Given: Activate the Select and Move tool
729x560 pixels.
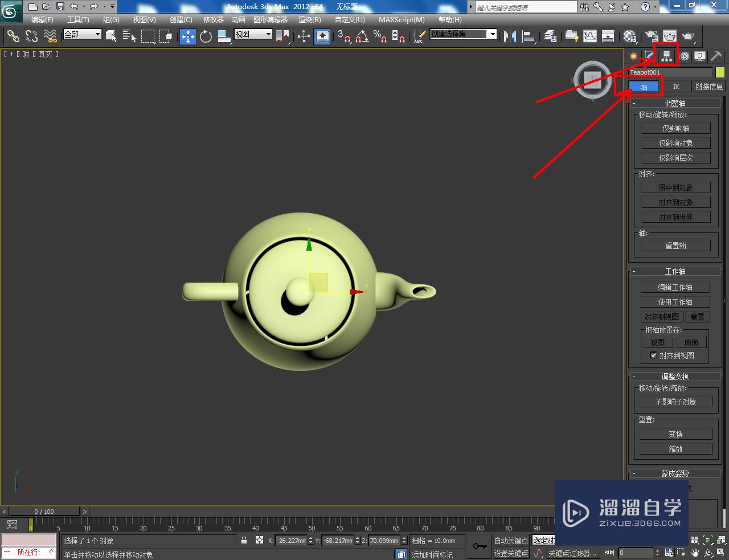Looking at the screenshot, I should tap(188, 36).
